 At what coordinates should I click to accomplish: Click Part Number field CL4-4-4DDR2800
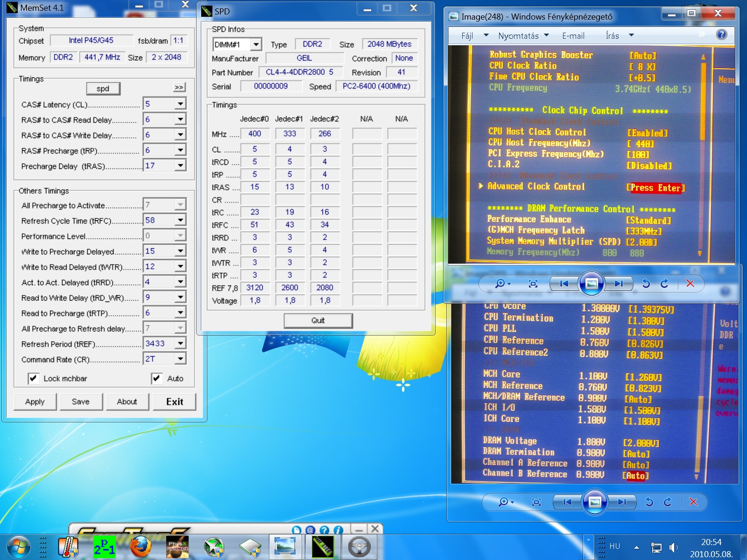click(300, 72)
